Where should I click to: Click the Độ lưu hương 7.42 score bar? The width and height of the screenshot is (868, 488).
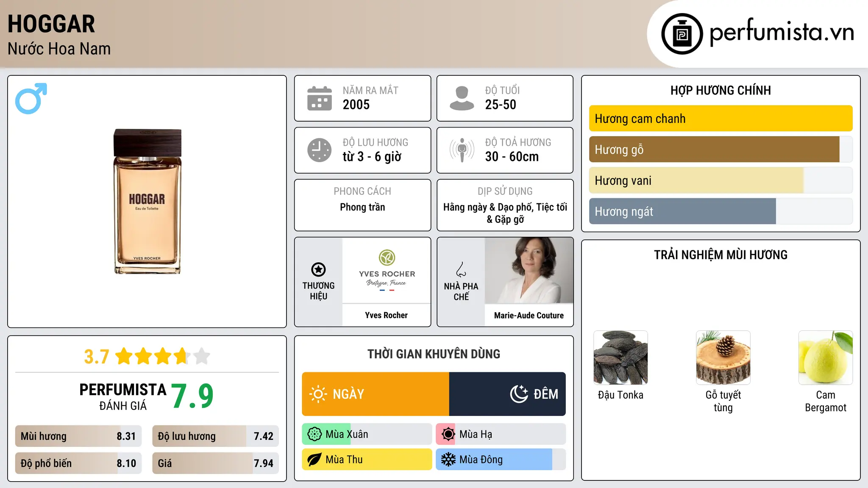215,436
